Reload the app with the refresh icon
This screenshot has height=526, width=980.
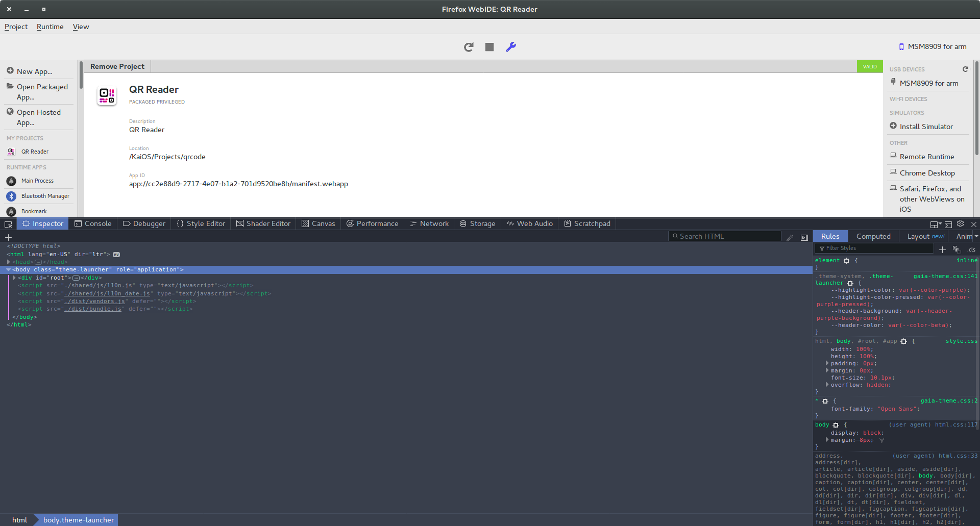click(x=469, y=47)
